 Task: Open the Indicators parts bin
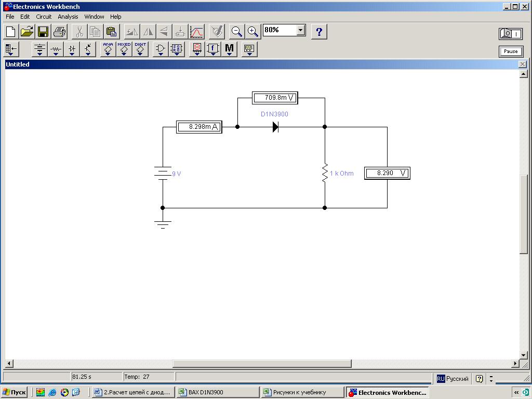point(197,49)
